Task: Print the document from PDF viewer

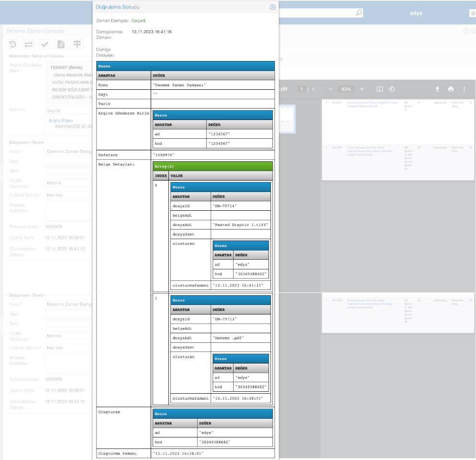Action: coord(451,89)
